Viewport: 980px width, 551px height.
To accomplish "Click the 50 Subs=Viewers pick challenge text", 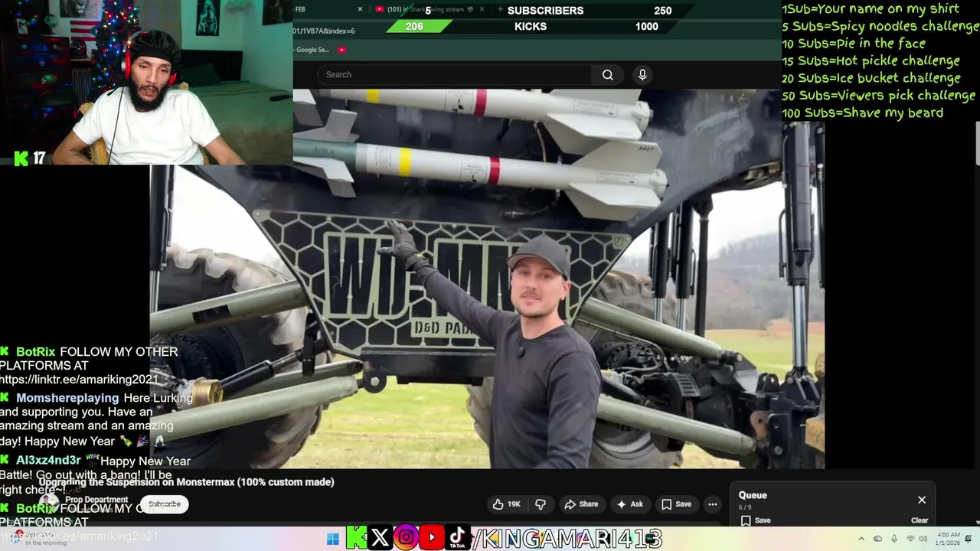I will 878,96.
